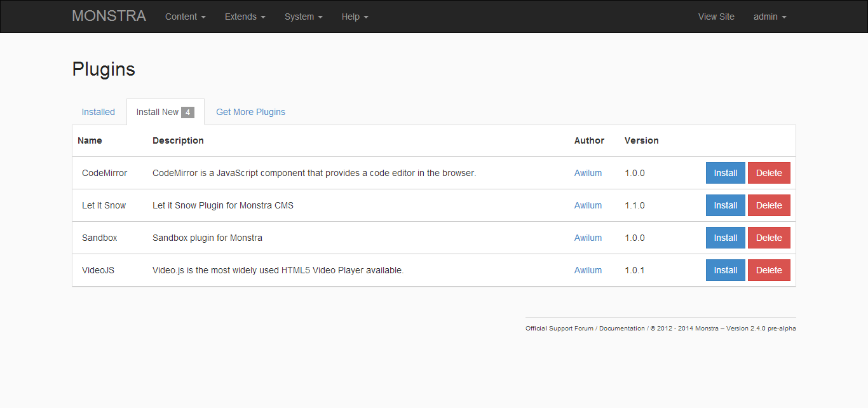Open the Documentation footer link
868x408 pixels.
[621, 329]
